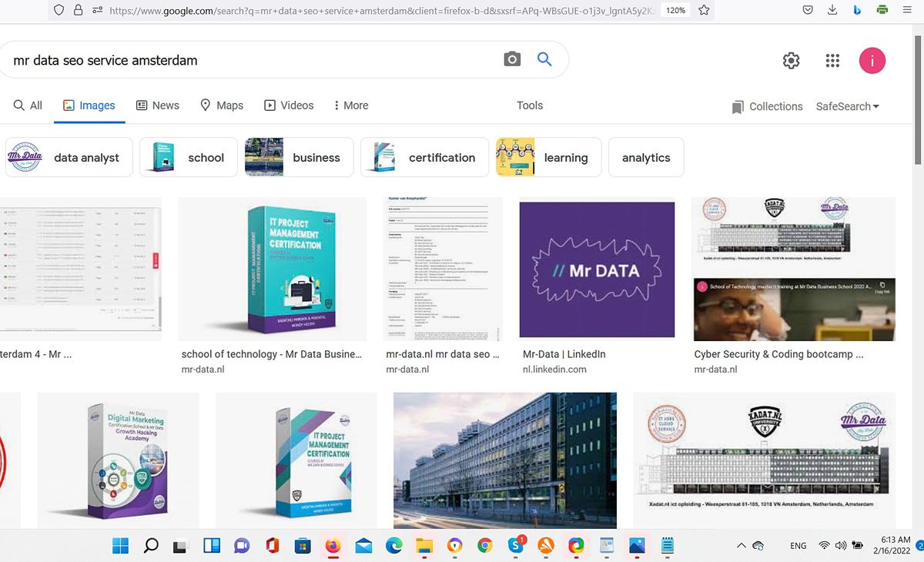The width and height of the screenshot is (924, 562).
Task: Filter images by analytics chip
Action: pos(646,157)
